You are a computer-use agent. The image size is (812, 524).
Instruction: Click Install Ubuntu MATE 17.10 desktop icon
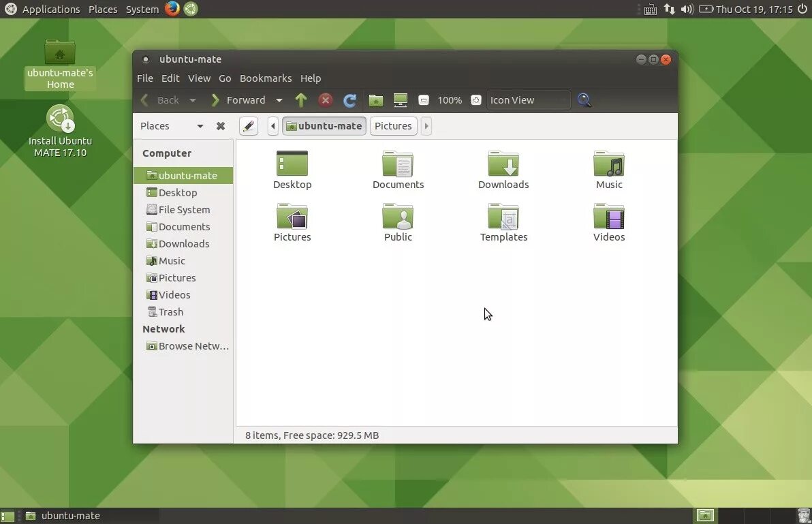tap(60, 132)
